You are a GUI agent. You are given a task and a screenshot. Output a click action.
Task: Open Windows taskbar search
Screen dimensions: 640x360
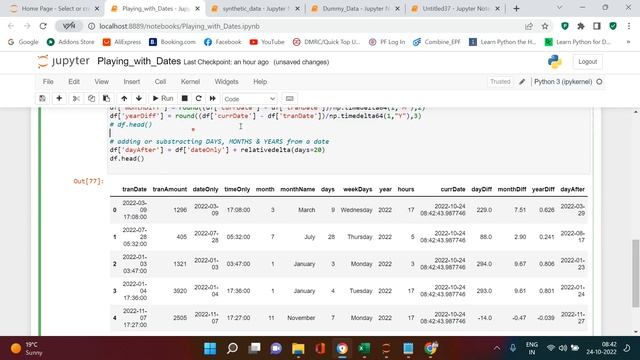pyautogui.click(x=232, y=348)
